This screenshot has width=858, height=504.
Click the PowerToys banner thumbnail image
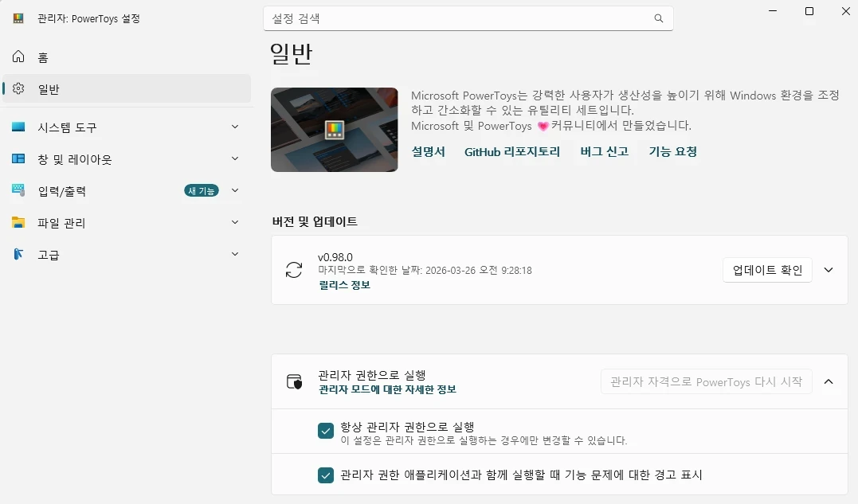coord(334,130)
